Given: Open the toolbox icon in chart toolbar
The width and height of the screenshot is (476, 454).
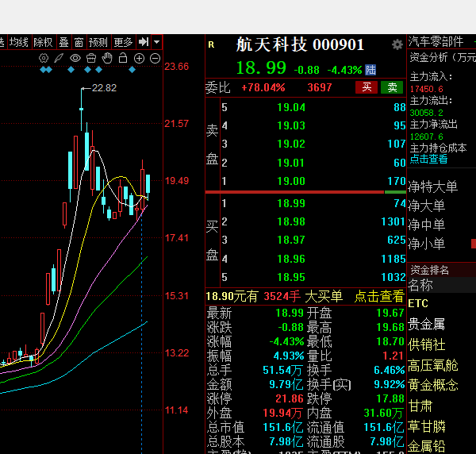Looking at the screenshot, I should [x=91, y=58].
